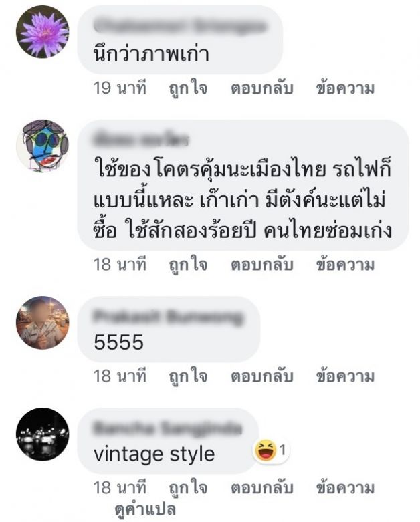Open the blurred name above '5555'
The height and width of the screenshot is (522, 420).
(168, 318)
